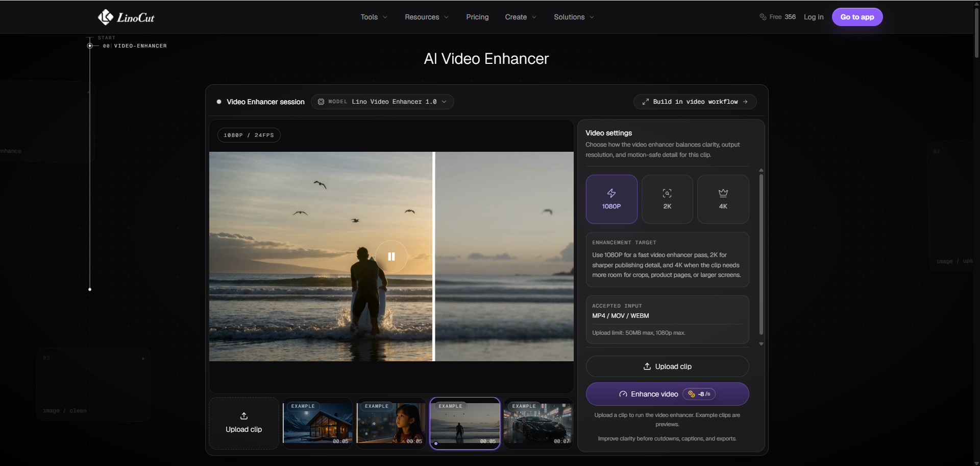980x466 pixels.
Task: Click the before/after comparison divider
Action: coord(434,257)
